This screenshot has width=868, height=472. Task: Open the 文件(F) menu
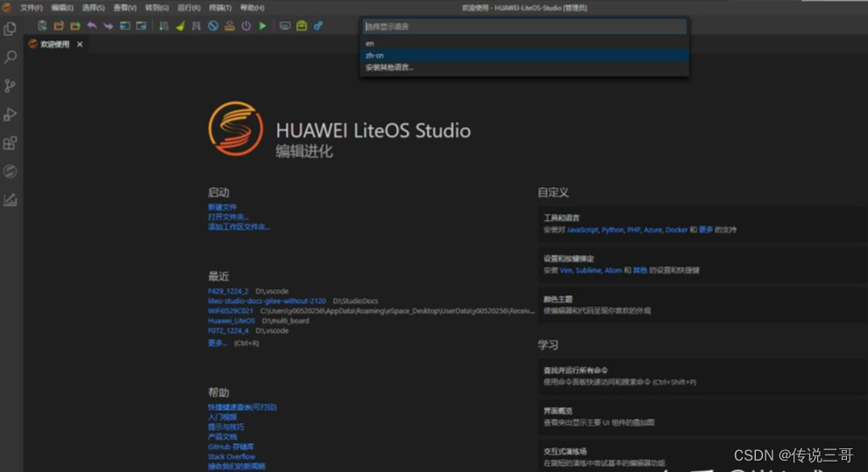pos(31,8)
